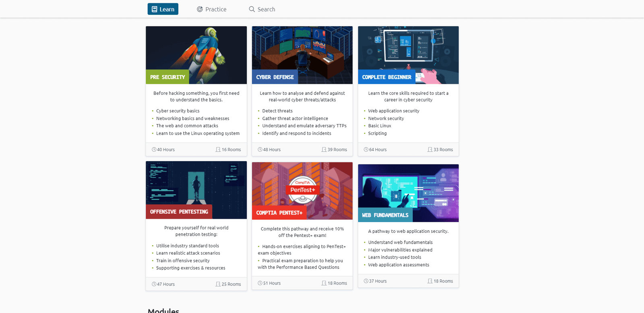Click the OFFENSIVE PENTESTING red label

click(x=179, y=212)
